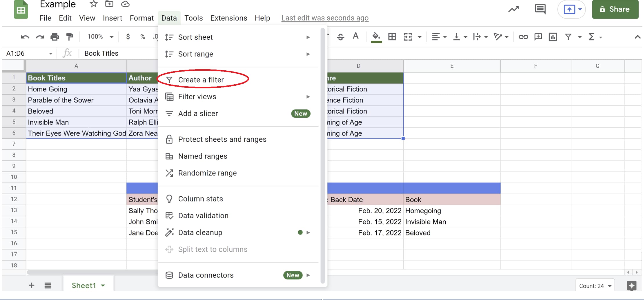Viewport: 644px width, 300px height.
Task: Expand the 100% zoom dropdown
Action: 100,37
